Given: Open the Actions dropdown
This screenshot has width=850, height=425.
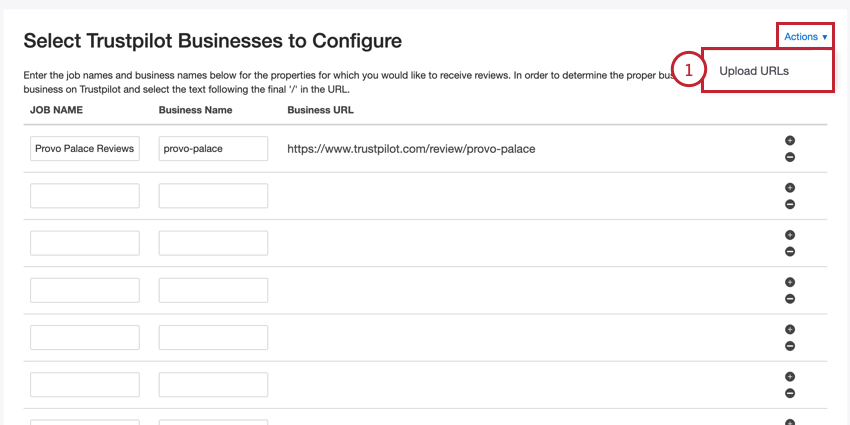Looking at the screenshot, I should coord(805,37).
